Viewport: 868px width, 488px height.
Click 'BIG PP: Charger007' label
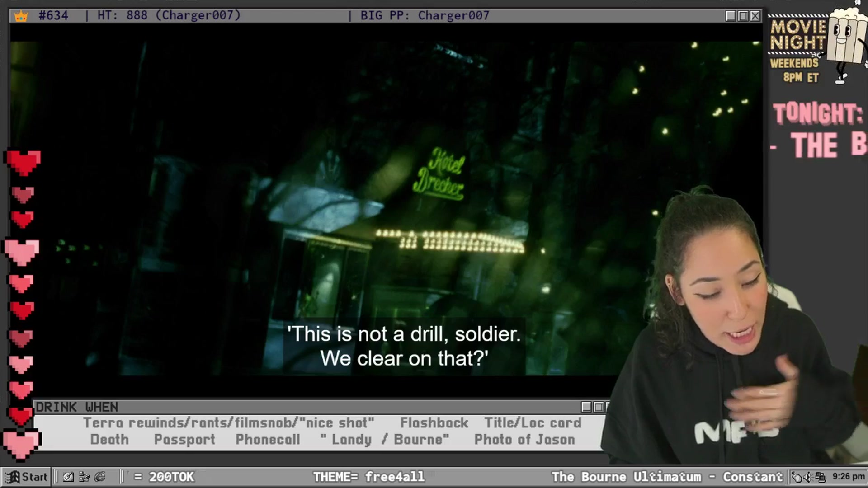pos(425,15)
